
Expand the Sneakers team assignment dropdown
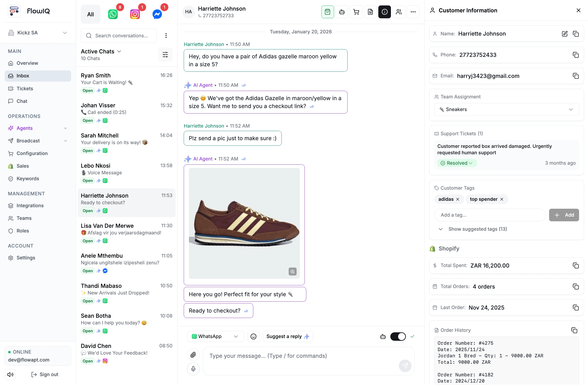pos(506,110)
